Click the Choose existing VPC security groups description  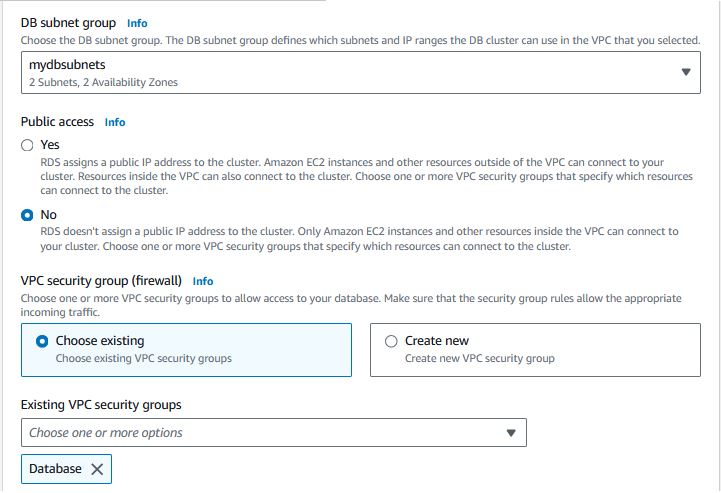tap(143, 358)
